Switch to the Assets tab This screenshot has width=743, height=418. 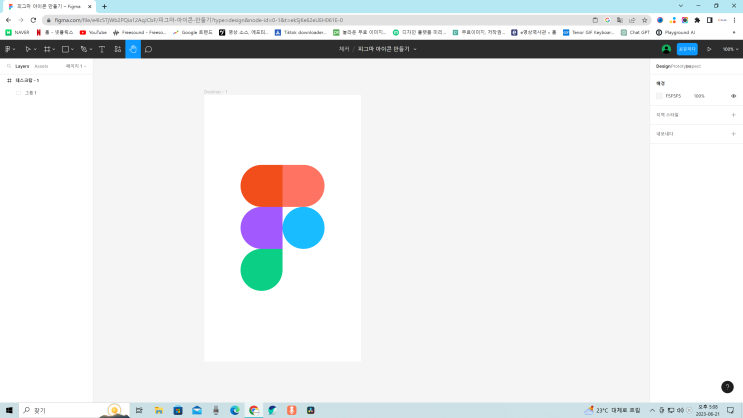pos(41,66)
